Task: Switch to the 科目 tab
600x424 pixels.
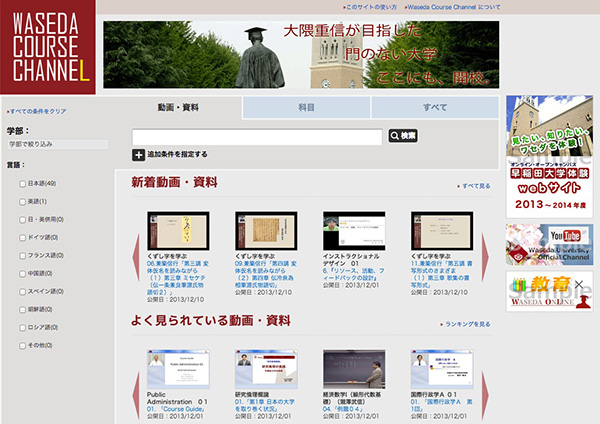Action: pyautogui.click(x=306, y=106)
